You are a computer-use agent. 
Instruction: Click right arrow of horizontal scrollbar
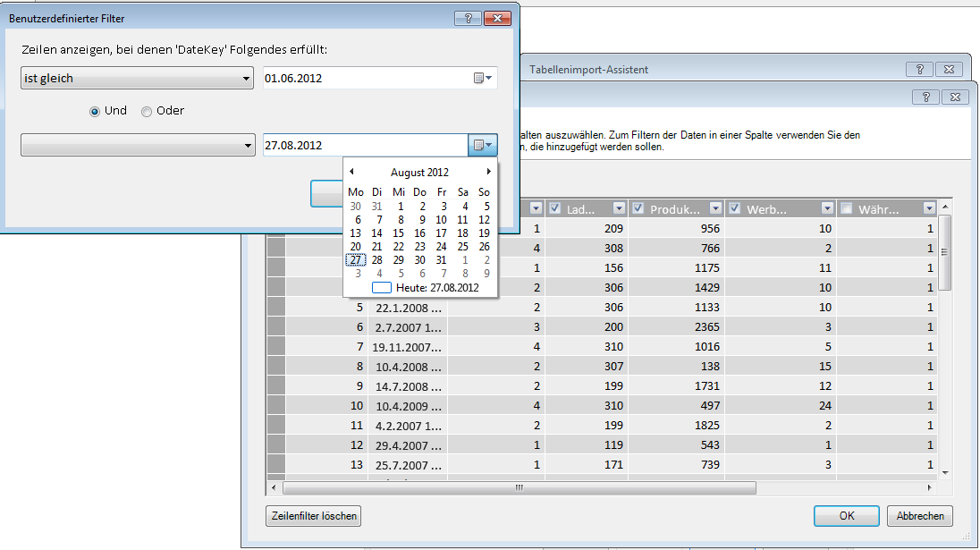(x=929, y=487)
